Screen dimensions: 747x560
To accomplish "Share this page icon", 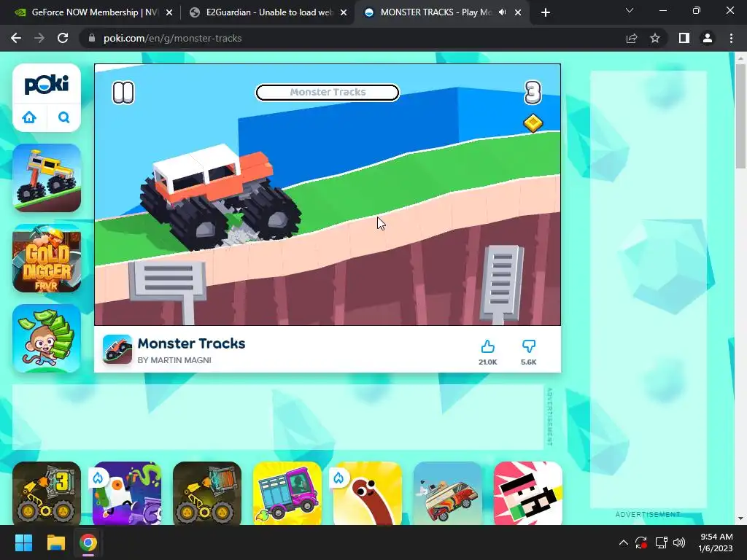I will (x=632, y=38).
